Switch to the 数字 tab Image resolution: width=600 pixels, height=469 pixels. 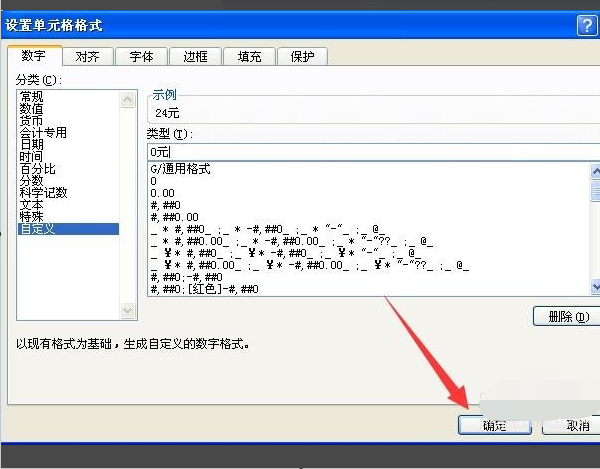coord(34,56)
